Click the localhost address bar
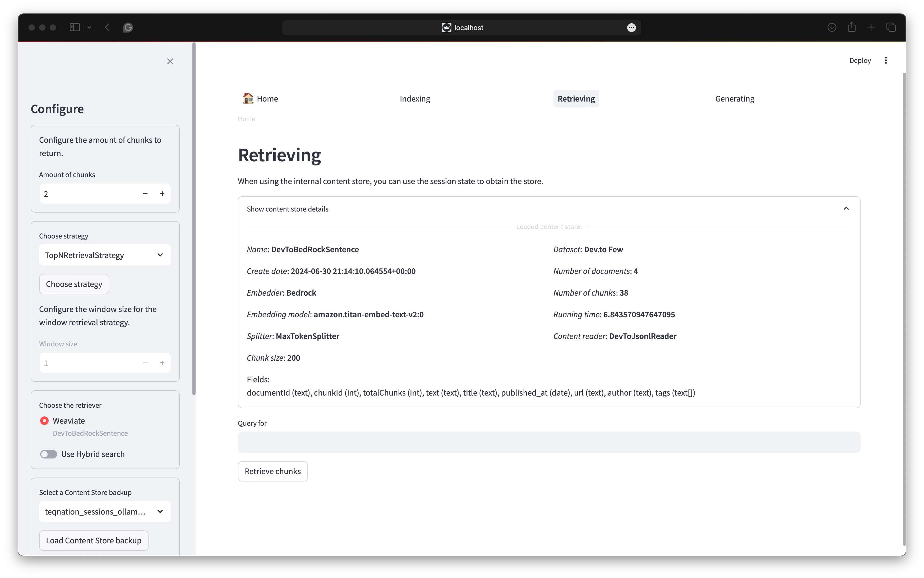This screenshot has width=924, height=578. pyautogui.click(x=462, y=27)
